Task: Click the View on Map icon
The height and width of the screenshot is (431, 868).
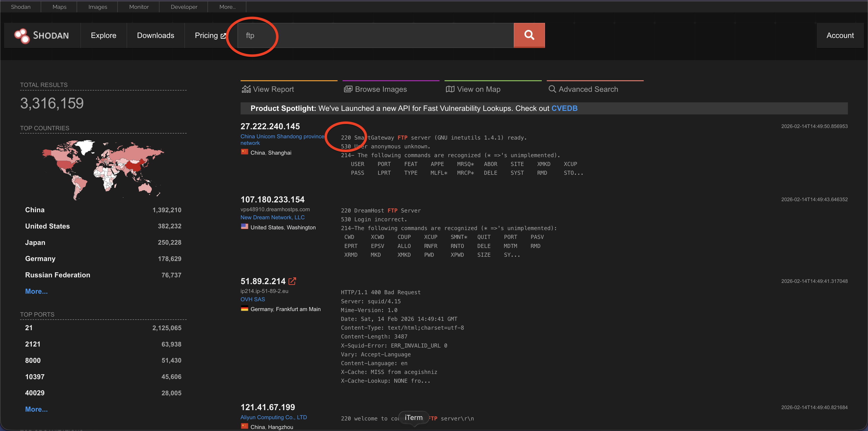Action: [450, 89]
